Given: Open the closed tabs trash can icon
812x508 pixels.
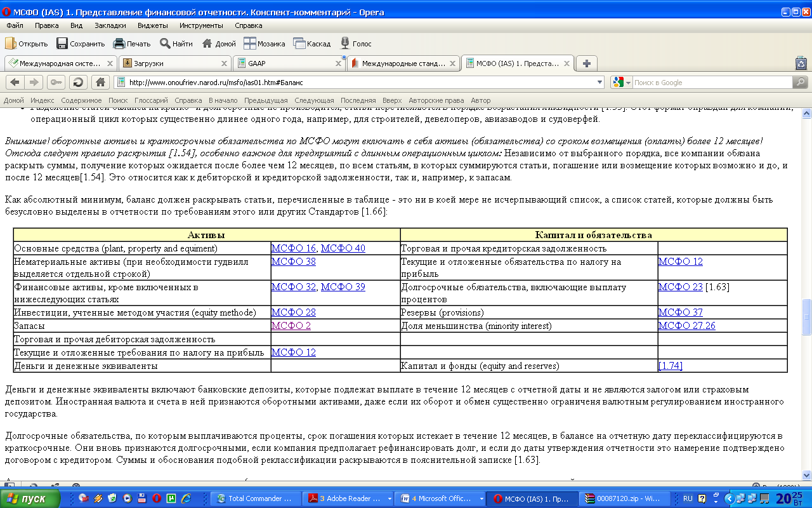Looking at the screenshot, I should 801,63.
